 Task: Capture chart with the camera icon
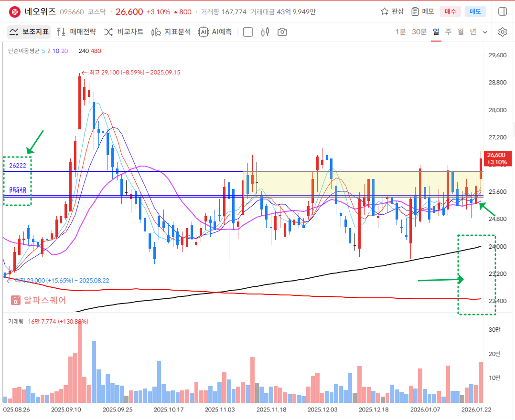coord(282,32)
